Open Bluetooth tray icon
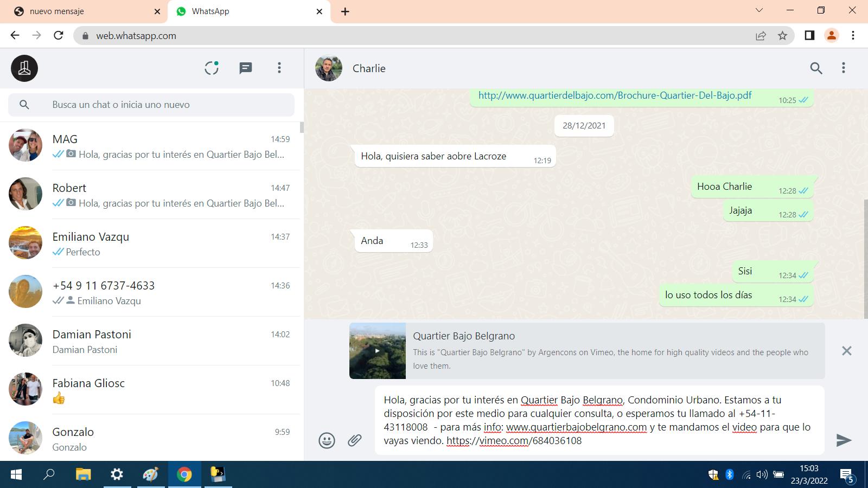This screenshot has height=488, width=868. click(x=730, y=475)
